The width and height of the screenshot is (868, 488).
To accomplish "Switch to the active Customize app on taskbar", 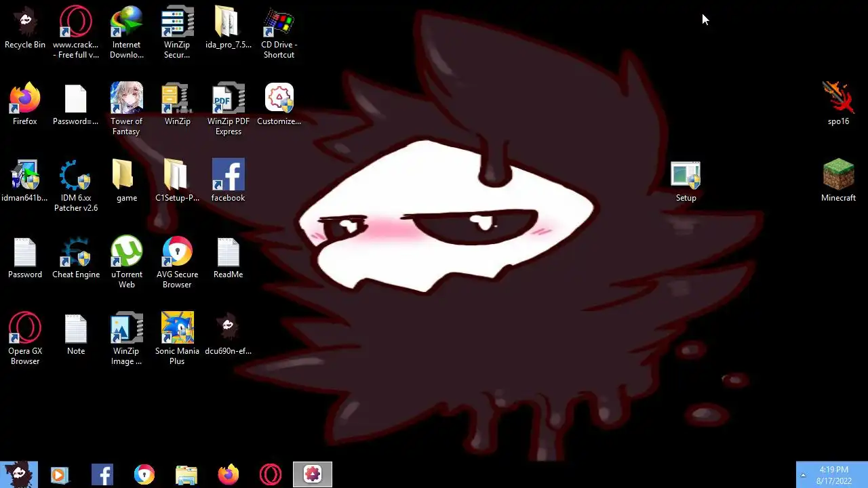I will [313, 474].
